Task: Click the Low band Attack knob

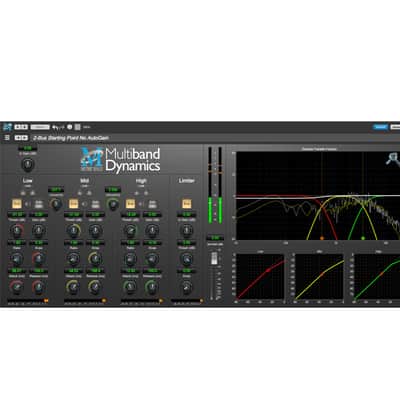Action: pyautogui.click(x=17, y=287)
